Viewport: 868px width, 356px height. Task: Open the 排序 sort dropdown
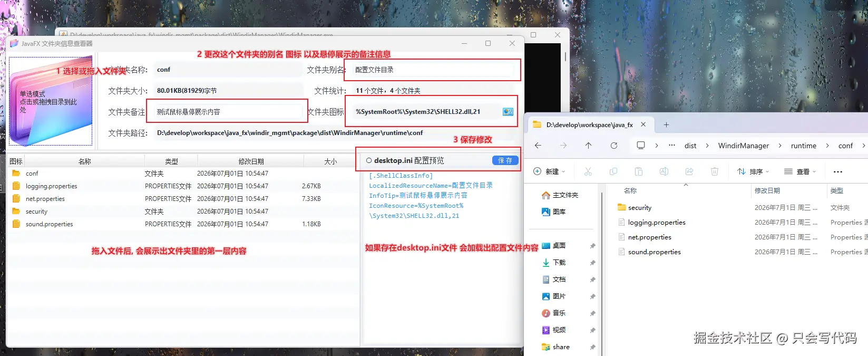click(x=753, y=171)
